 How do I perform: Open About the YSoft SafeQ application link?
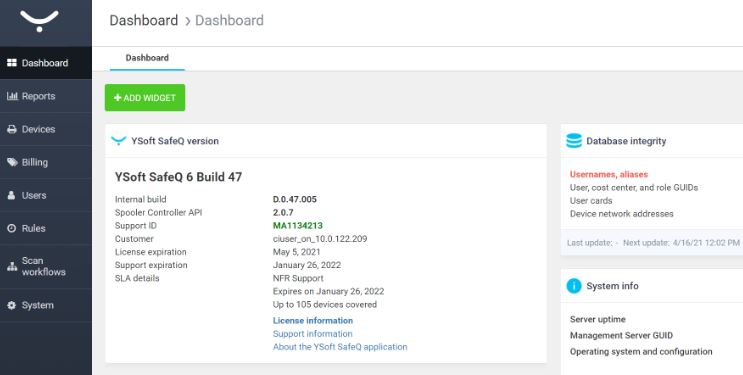tap(340, 347)
